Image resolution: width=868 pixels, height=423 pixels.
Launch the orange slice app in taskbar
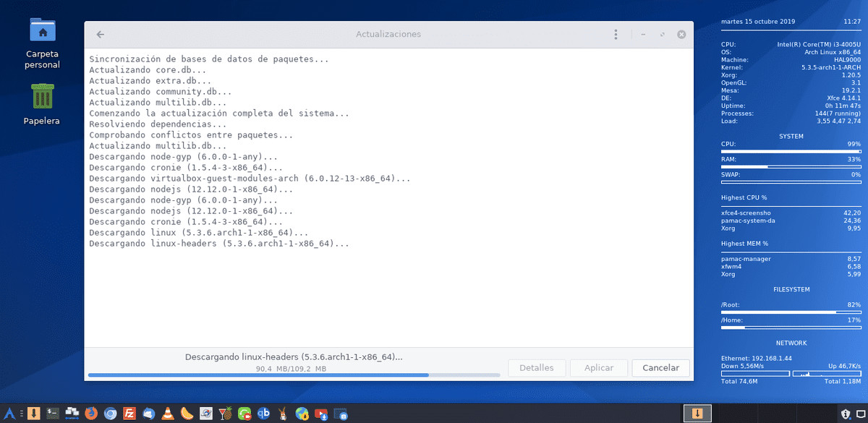[187, 414]
